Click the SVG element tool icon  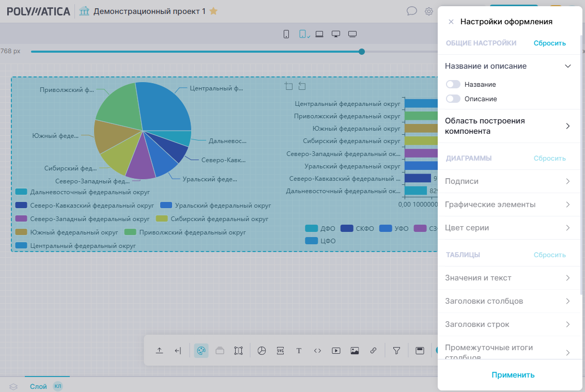[280, 351]
